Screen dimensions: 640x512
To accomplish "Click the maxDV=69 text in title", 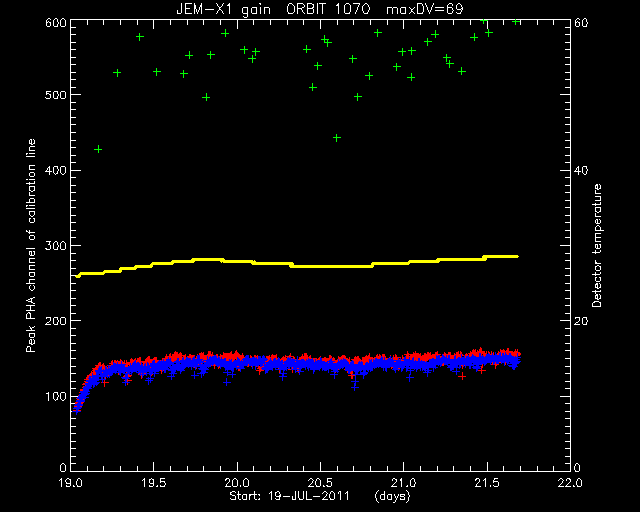I will click(x=424, y=9).
